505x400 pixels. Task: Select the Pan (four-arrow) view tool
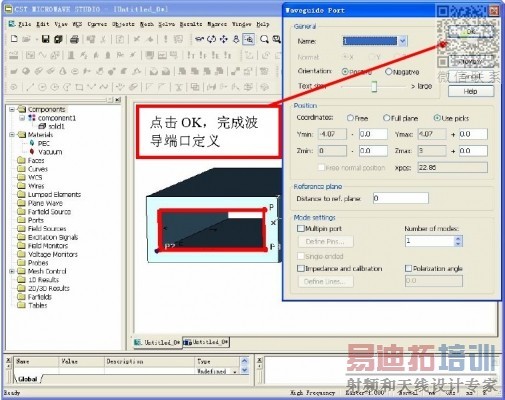coord(223,39)
